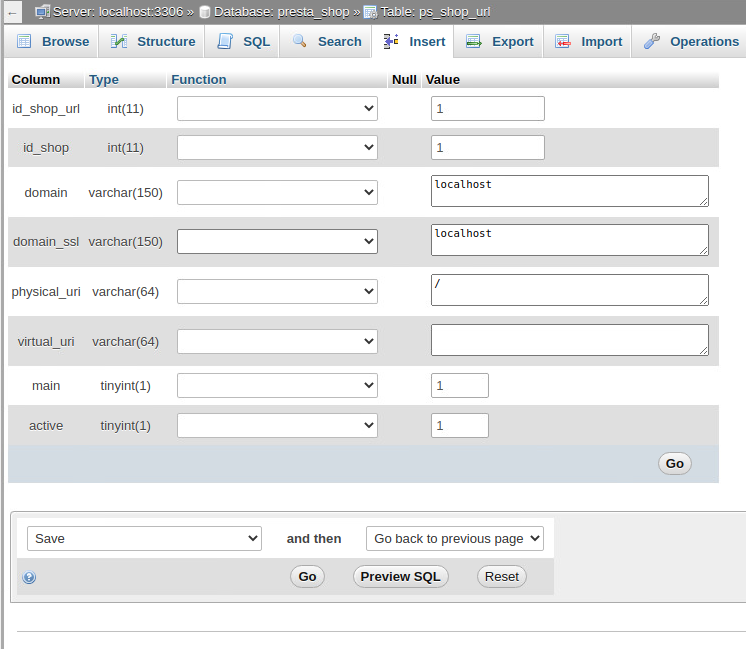Switch to the Structure tab
746x649 pixels.
coord(152,41)
